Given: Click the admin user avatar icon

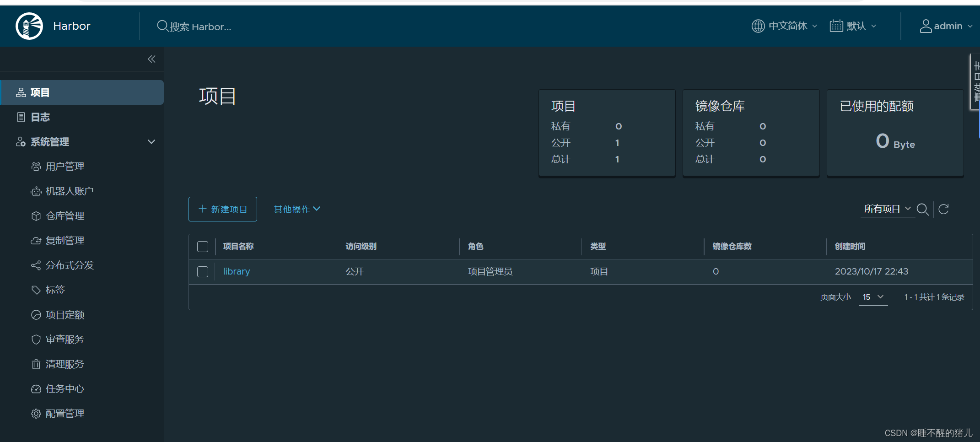Looking at the screenshot, I should pyautogui.click(x=926, y=26).
